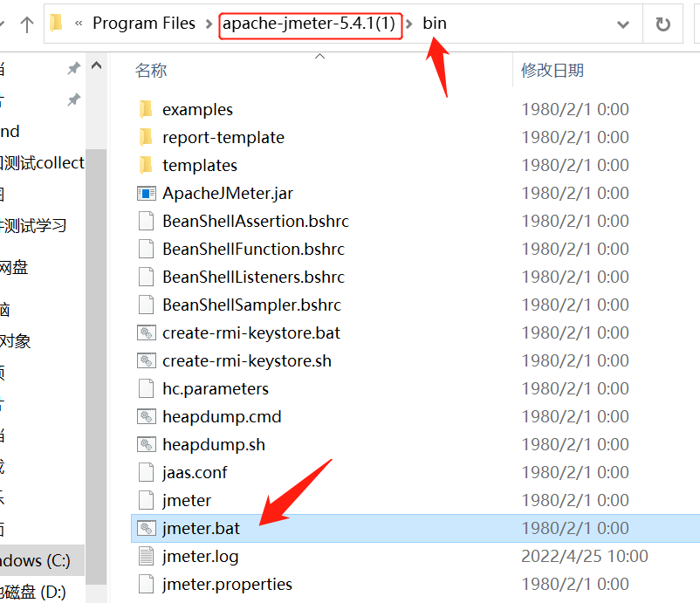Open 网盘 item in navigation pane
Screen dimensions: 700x603
pyautogui.click(x=14, y=267)
